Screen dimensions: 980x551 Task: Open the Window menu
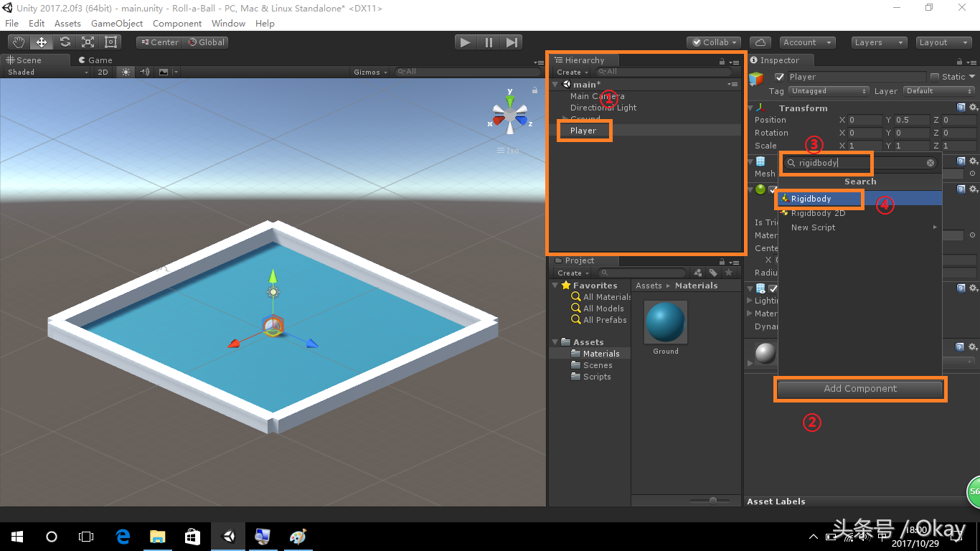click(229, 24)
